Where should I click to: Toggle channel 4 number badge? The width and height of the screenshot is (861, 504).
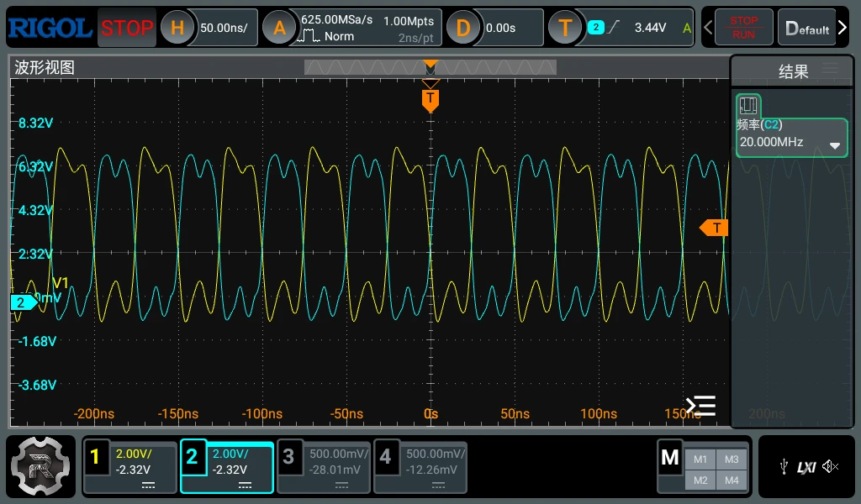[385, 457]
